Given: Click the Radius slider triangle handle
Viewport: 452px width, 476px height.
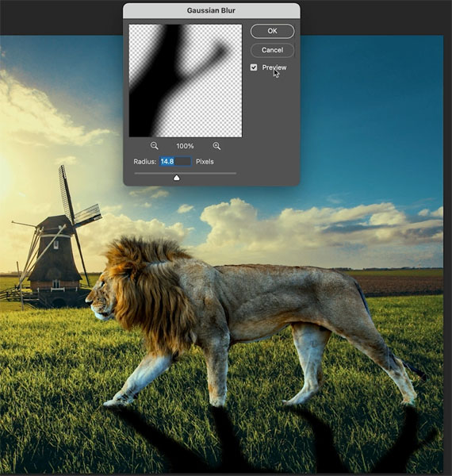Looking at the screenshot, I should (177, 178).
